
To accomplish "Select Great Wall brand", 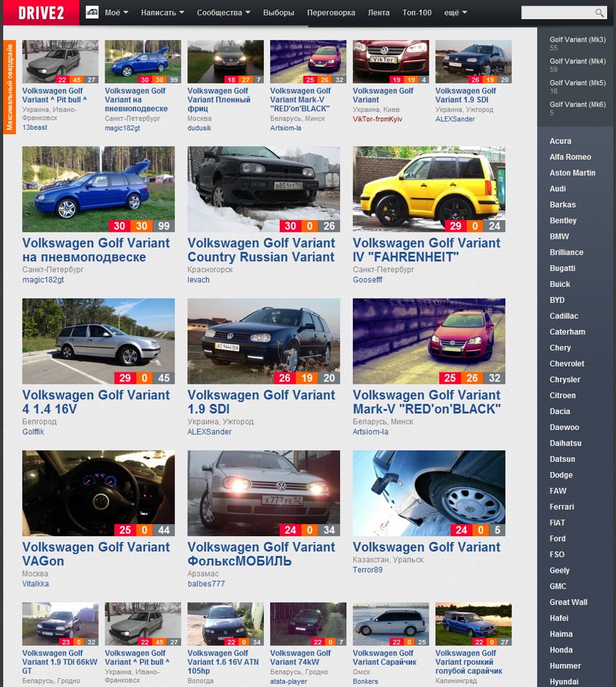I will [x=569, y=602].
